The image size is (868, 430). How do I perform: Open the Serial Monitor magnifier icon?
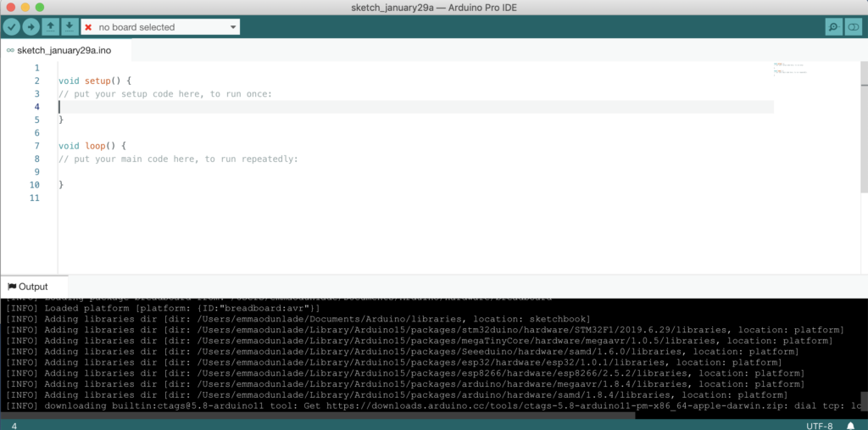point(833,27)
